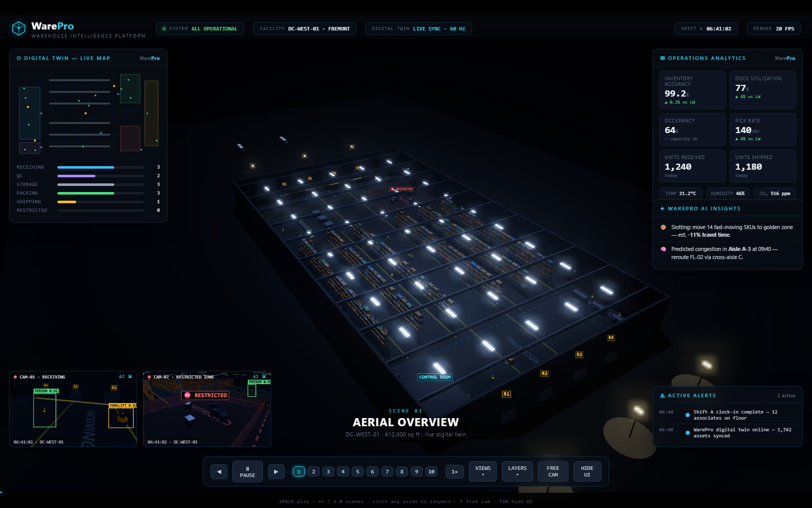This screenshot has width=812, height=508.
Task: Click the Digital Twin Live Sync pill
Action: click(x=419, y=29)
